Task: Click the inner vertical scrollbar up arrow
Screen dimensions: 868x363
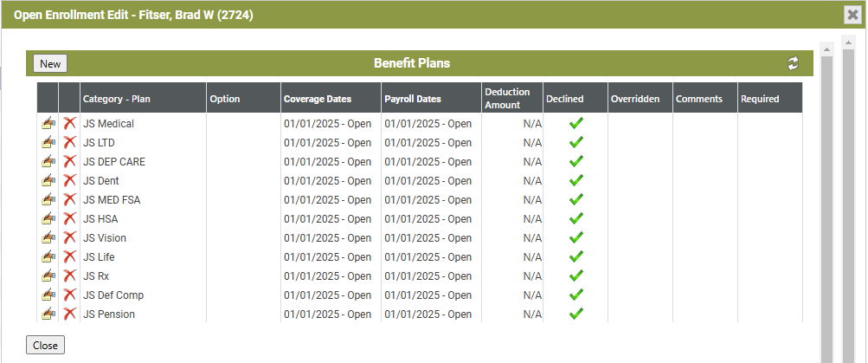Action: 827,49
